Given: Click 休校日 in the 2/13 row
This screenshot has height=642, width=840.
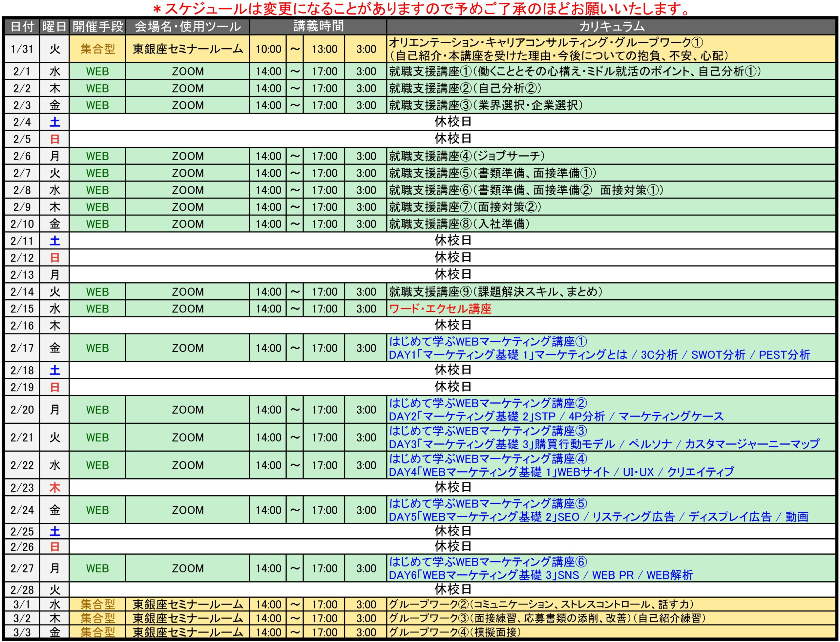Looking at the screenshot, I should point(453,274).
